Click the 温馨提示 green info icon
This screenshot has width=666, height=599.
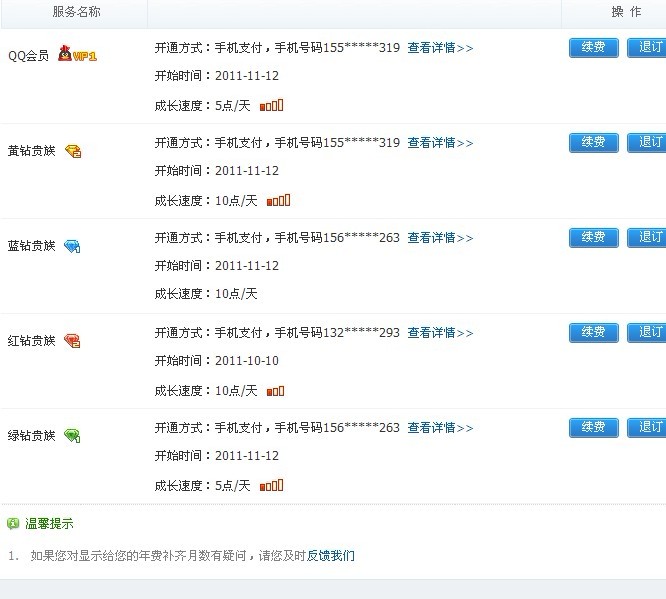coord(13,523)
